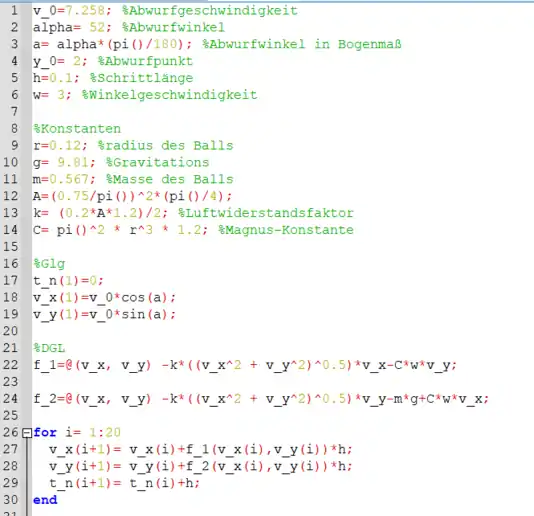Viewport: 534px width, 516px height.
Task: Click the comment '%radius des Balls'
Action: pyautogui.click(x=166, y=145)
